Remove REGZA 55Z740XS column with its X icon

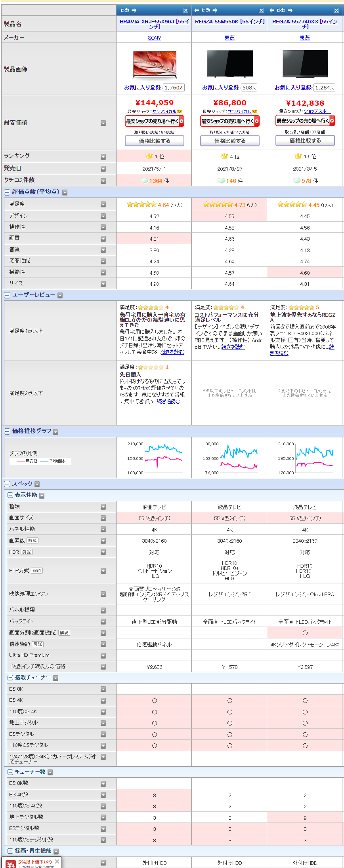(x=336, y=10)
